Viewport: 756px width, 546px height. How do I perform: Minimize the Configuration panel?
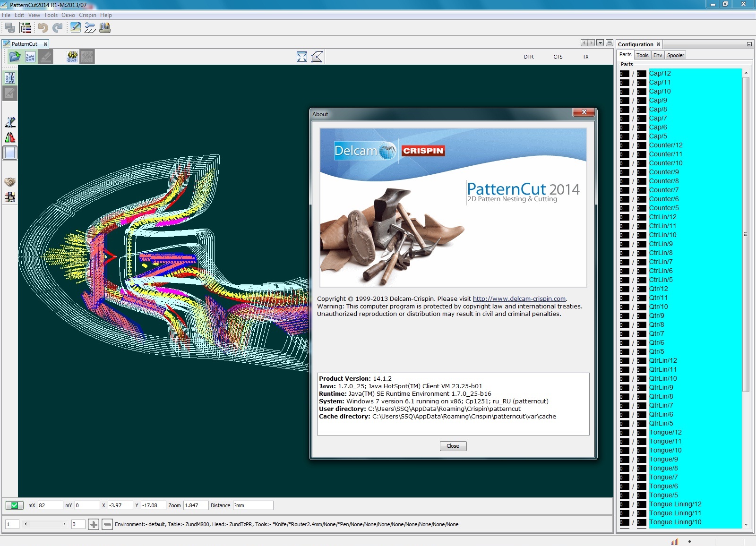[x=749, y=44]
